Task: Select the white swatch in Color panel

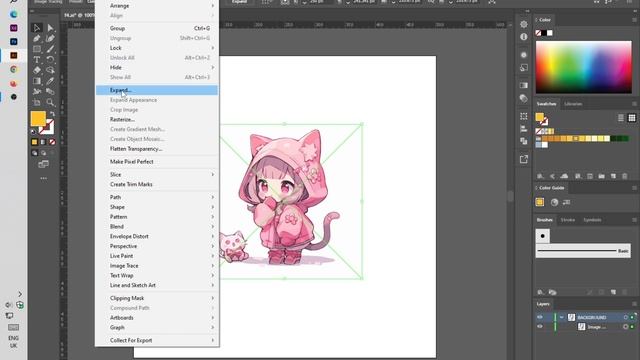Action: point(550,33)
